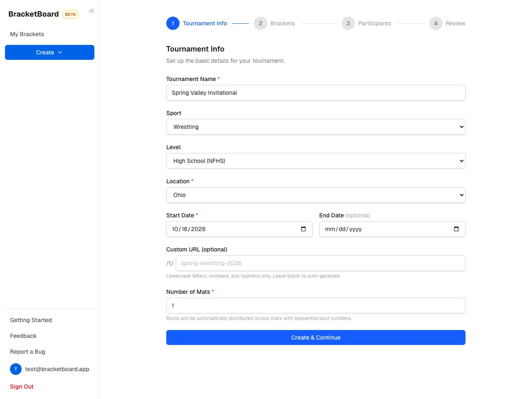Click the test@bracketboard.app account email
This screenshot has height=399, width=532.
57,369
